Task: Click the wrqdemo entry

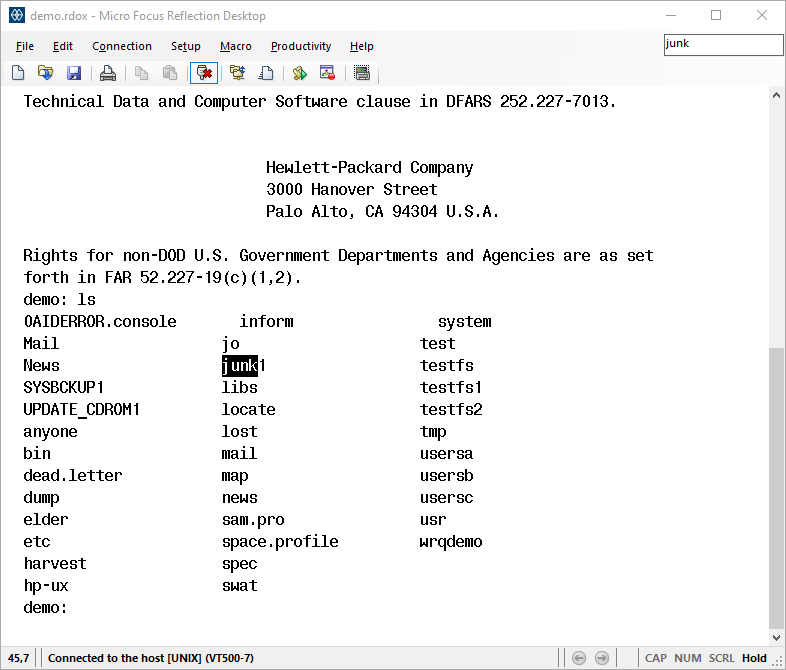Action: [451, 542]
